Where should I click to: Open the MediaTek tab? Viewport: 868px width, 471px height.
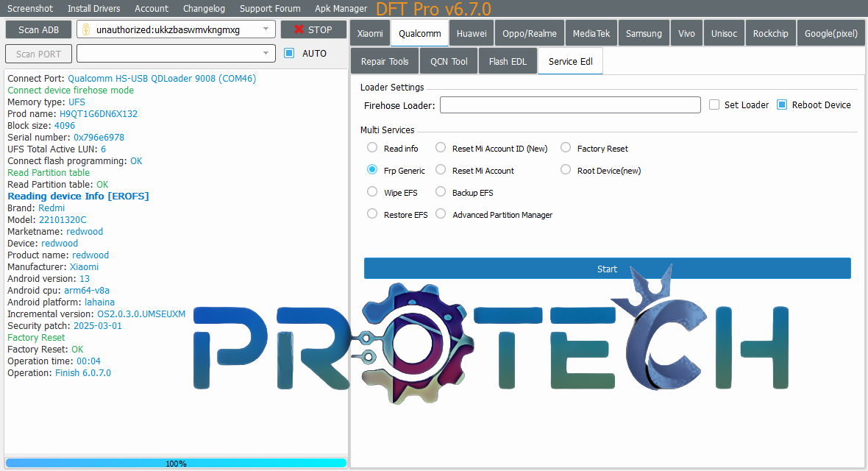point(591,33)
